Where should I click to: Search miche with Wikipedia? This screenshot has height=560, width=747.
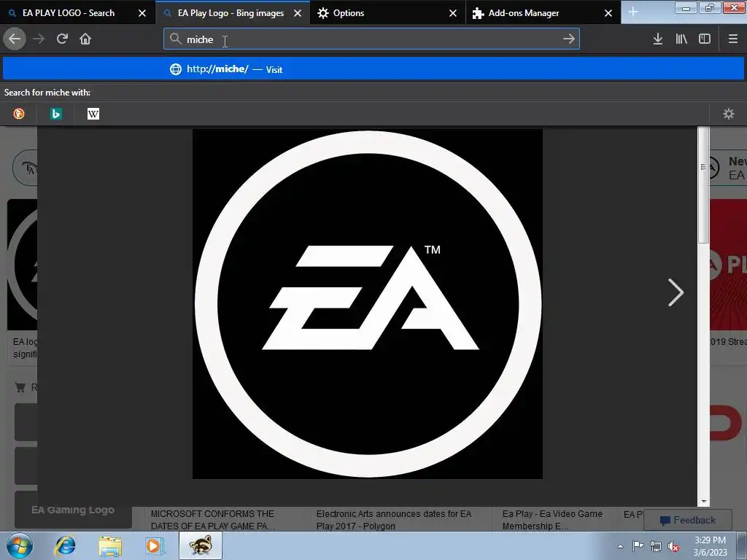(x=93, y=114)
